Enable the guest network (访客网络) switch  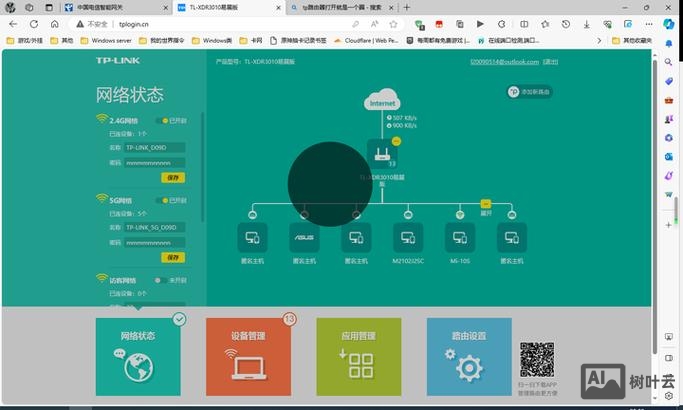pos(160,280)
